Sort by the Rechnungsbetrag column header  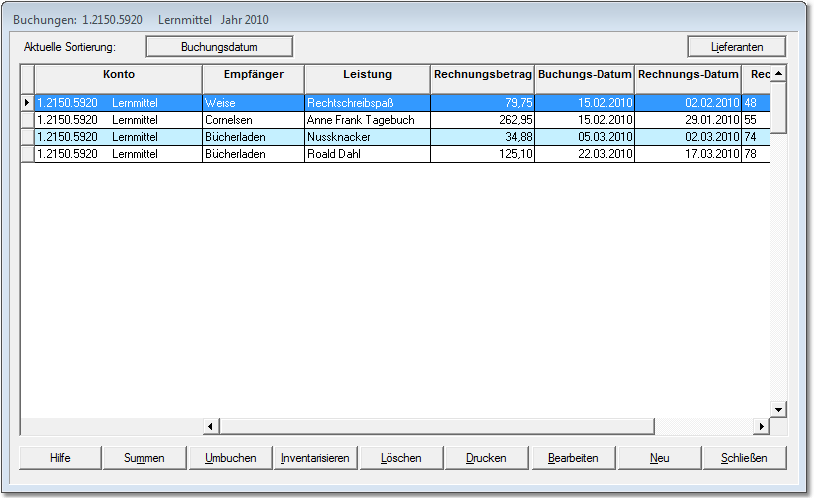482,75
